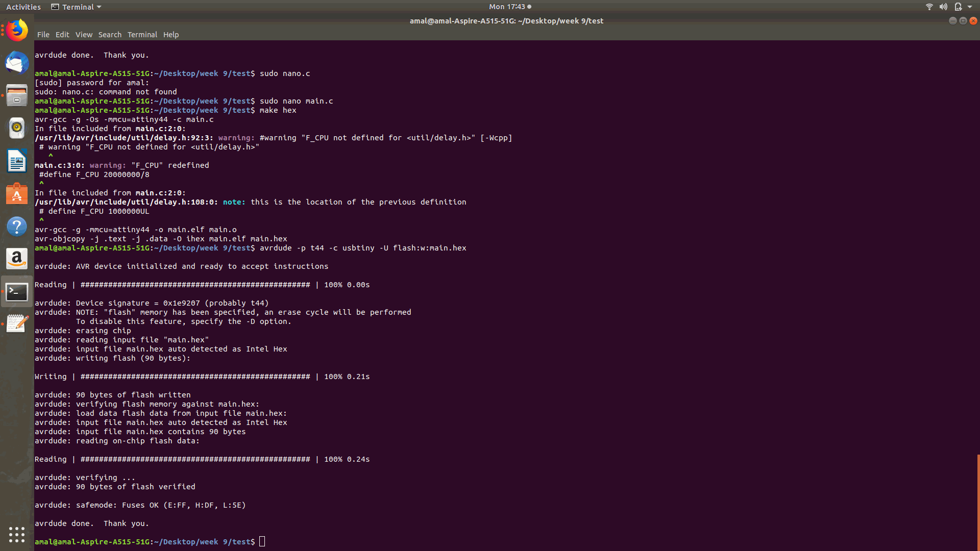Launch LibreOffice Writer from the dock
Viewport: 980px width, 551px height.
click(x=17, y=161)
